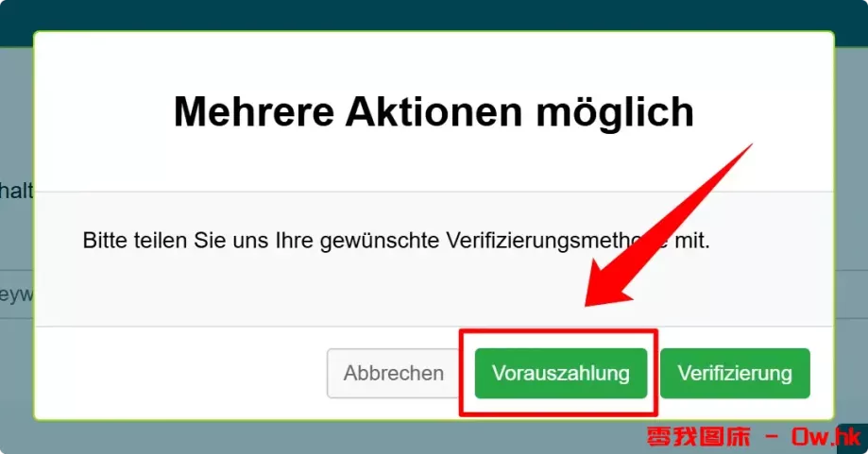The width and height of the screenshot is (868, 454).
Task: Click the empty footer area beside Abbrechen
Action: click(x=181, y=373)
